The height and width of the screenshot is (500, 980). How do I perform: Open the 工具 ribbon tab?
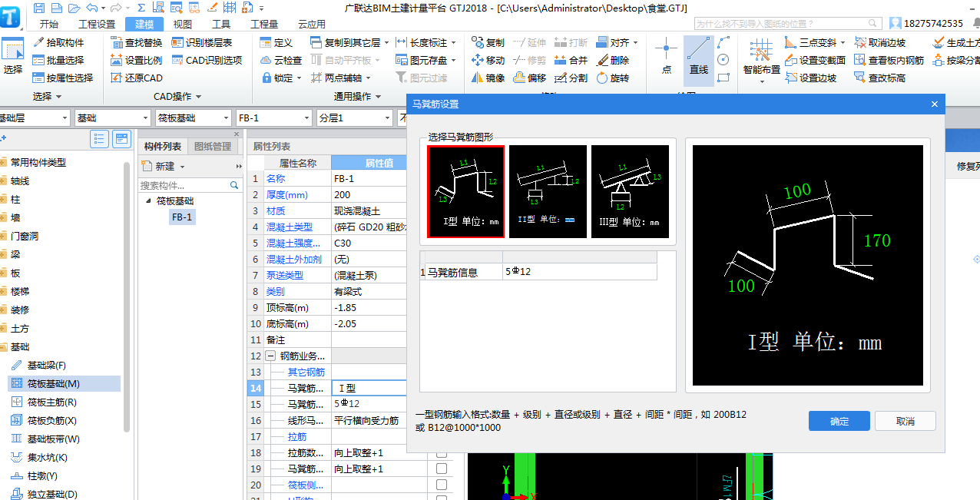click(x=221, y=24)
